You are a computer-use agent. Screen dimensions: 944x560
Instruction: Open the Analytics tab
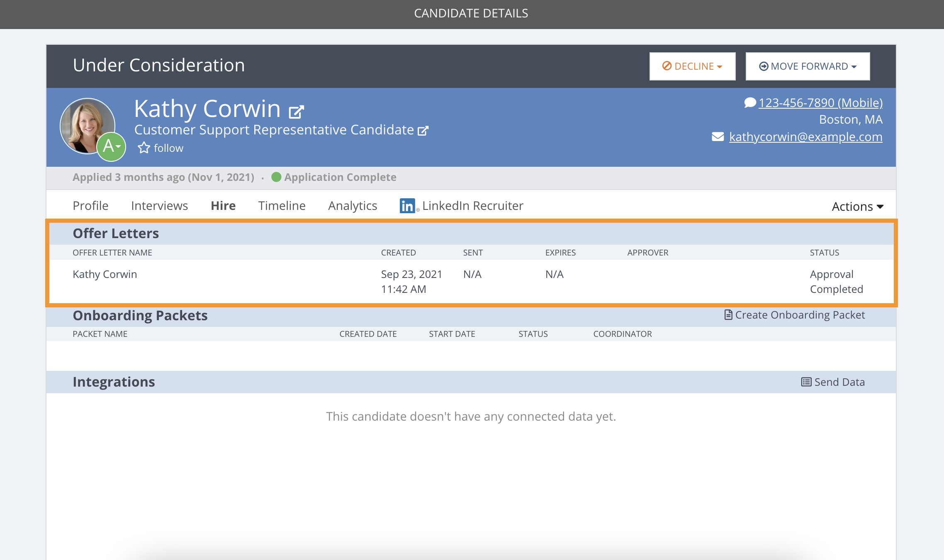click(353, 206)
